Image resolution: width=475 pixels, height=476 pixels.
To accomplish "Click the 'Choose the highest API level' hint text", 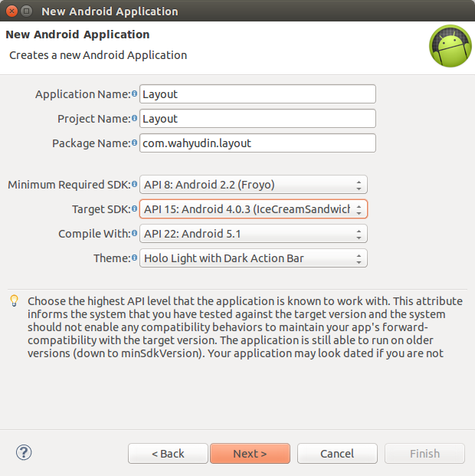I will (245, 327).
